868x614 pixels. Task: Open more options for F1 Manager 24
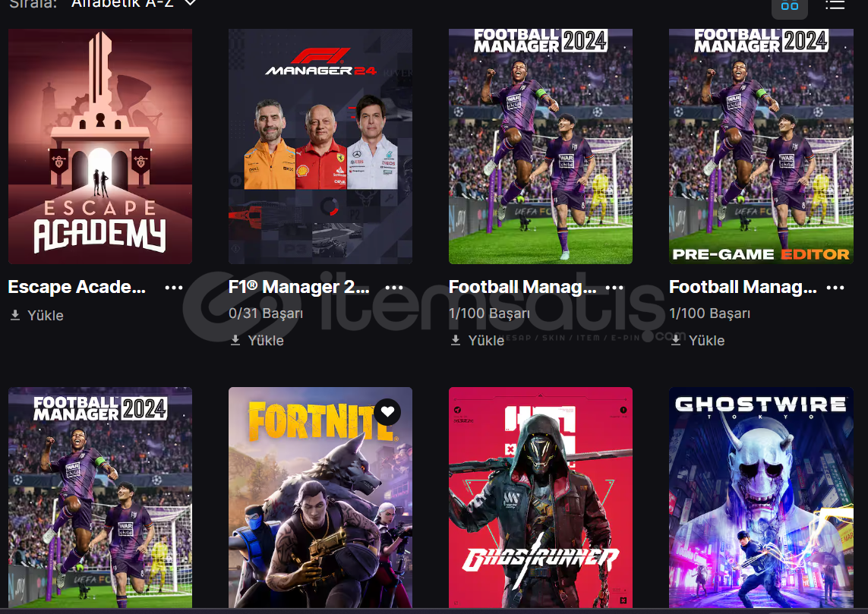pos(394,288)
